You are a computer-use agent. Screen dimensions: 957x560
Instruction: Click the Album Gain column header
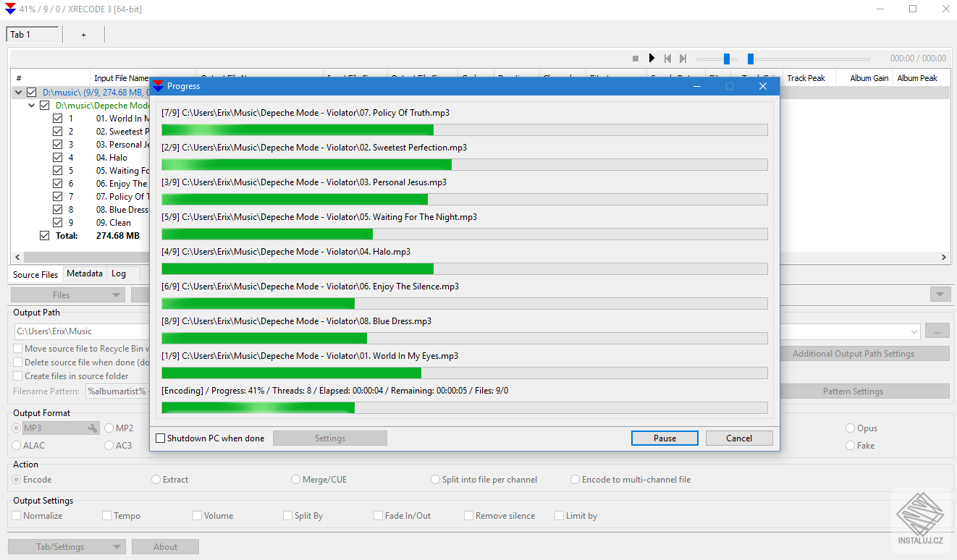(864, 78)
